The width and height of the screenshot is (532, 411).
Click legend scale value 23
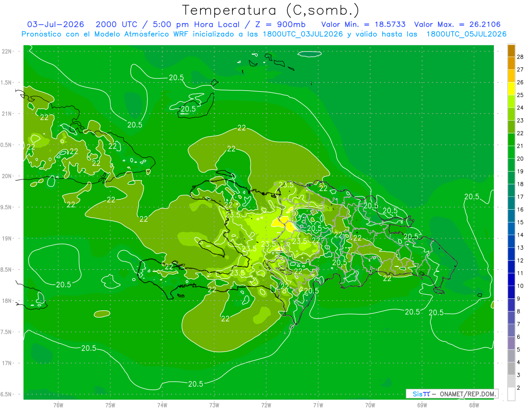click(x=520, y=121)
